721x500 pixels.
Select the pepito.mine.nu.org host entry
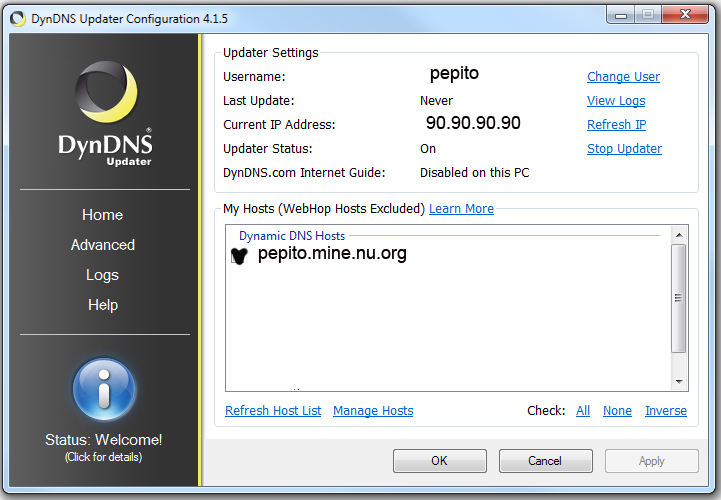click(332, 254)
